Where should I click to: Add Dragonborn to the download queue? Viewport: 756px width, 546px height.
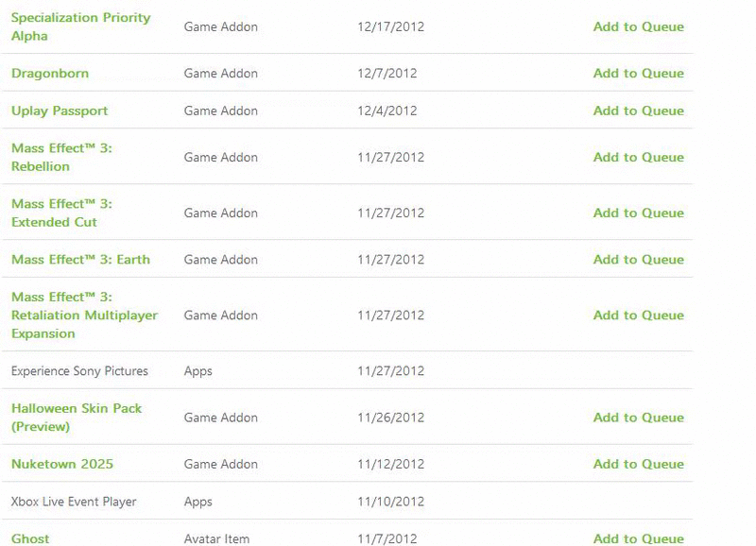(639, 74)
